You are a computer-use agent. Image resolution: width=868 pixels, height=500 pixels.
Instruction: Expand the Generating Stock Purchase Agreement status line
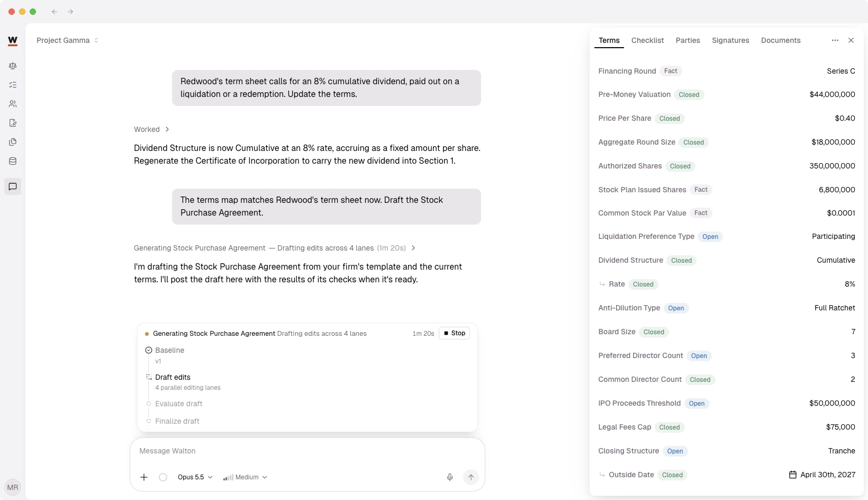[x=275, y=248]
